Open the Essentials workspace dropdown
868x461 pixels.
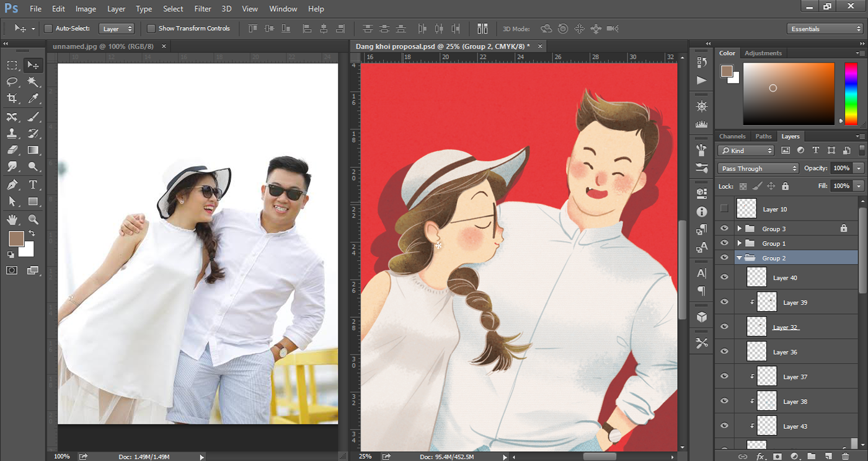pyautogui.click(x=825, y=29)
